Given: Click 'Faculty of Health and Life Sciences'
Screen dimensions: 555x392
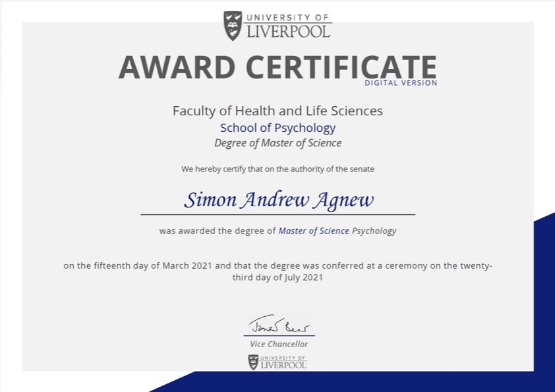Looking at the screenshot, I should tap(277, 111).
